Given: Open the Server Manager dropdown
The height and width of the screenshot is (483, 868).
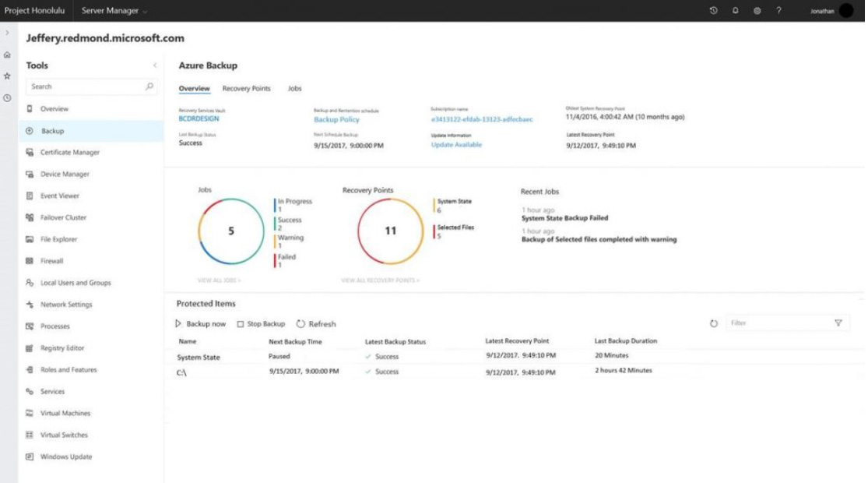Looking at the screenshot, I should [x=114, y=11].
